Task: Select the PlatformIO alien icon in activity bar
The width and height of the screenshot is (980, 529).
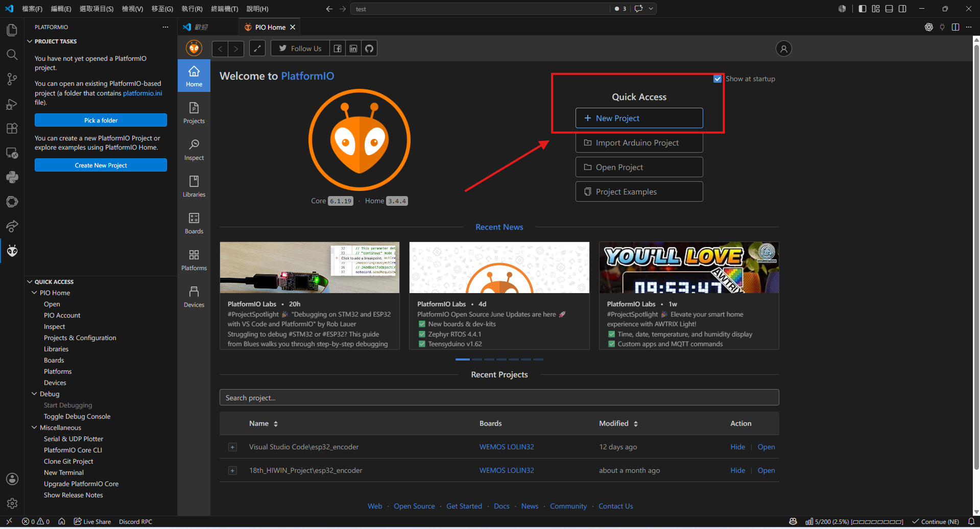Action: [x=12, y=250]
